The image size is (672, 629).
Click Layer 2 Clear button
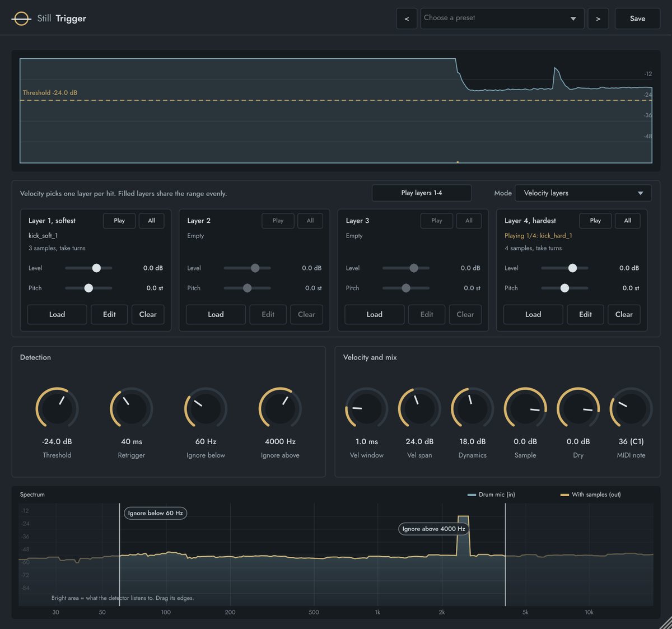point(306,314)
